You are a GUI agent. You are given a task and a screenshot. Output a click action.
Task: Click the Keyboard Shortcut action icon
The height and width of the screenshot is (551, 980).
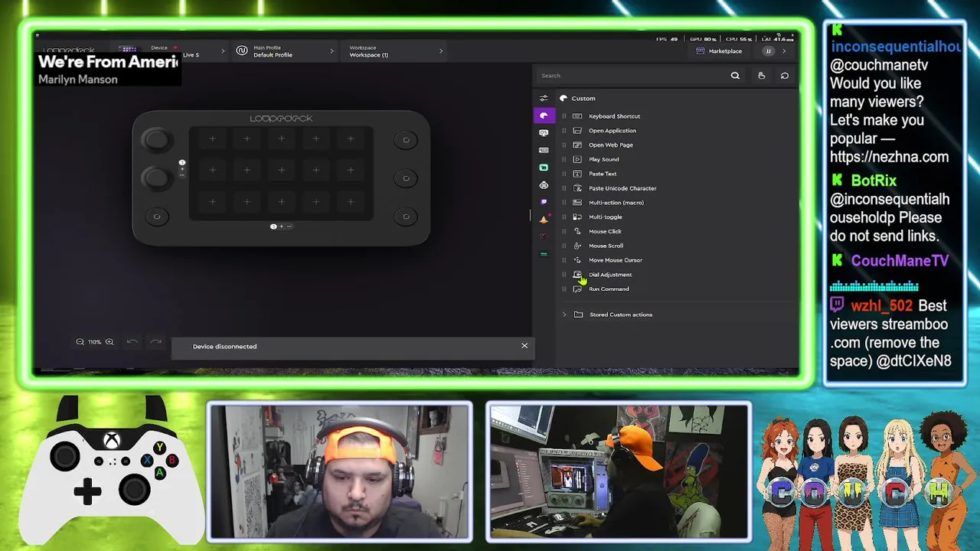coord(577,116)
